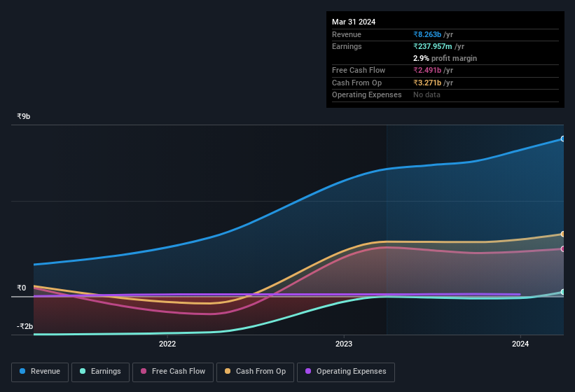The width and height of the screenshot is (575, 392).
Task: Click the Cash From Op tooltip row label
Action: [x=356, y=83]
